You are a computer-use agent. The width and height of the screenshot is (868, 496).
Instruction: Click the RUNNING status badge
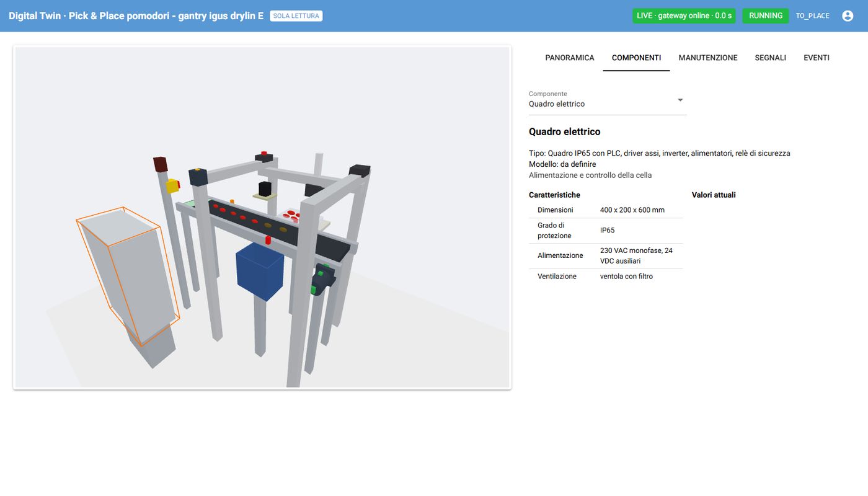(x=766, y=15)
